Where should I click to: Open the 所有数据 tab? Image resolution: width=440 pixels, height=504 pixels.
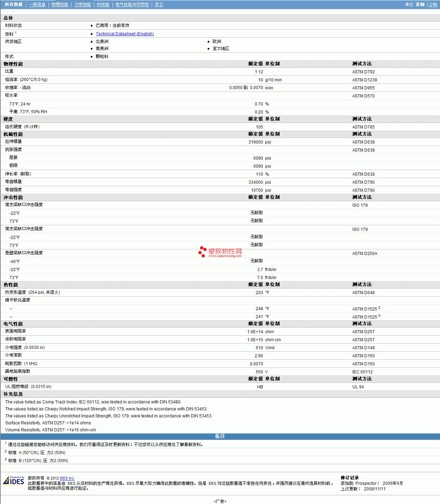pos(14,5)
